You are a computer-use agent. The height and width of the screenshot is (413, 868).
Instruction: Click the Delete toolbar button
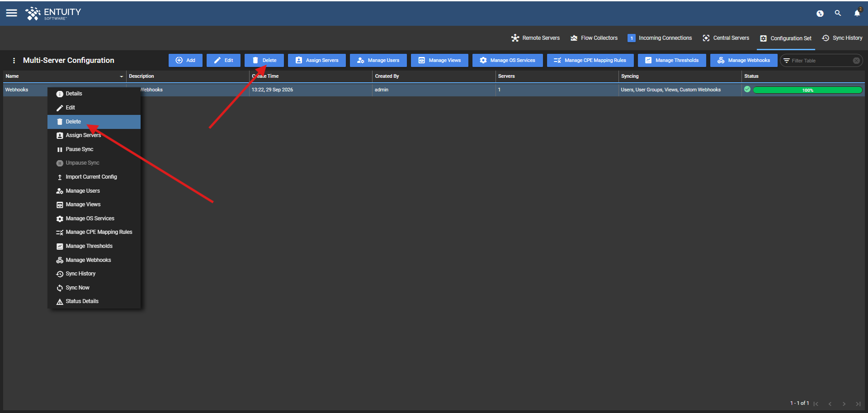[x=264, y=60]
